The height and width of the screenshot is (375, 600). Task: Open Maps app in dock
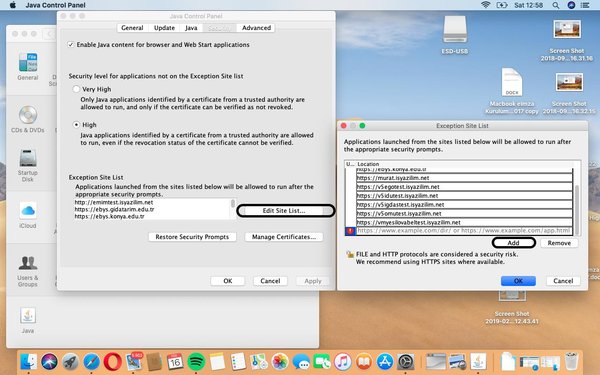coord(259,361)
